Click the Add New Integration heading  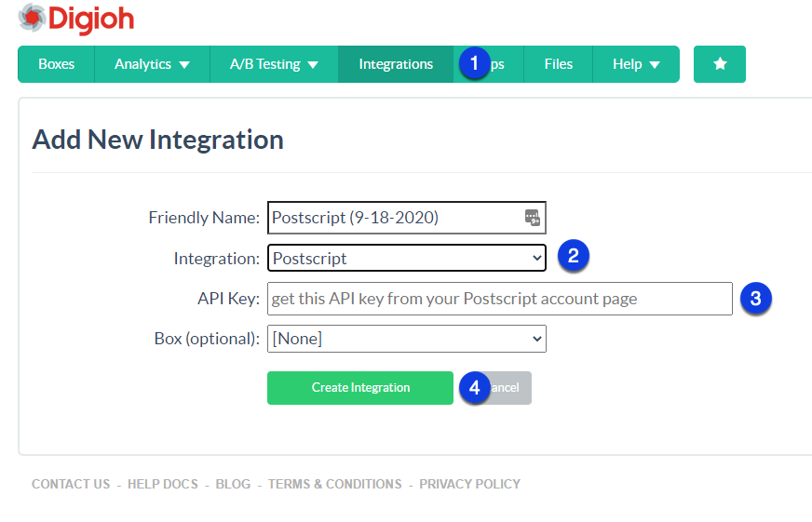pos(158,140)
